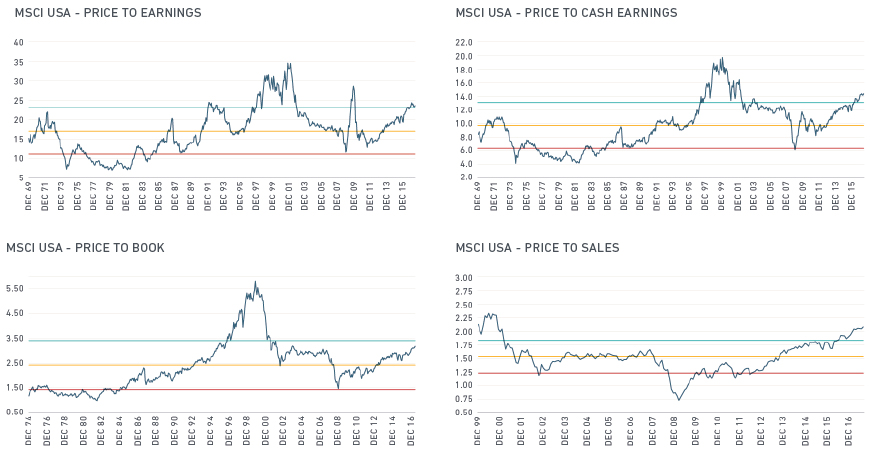Click y-axis value '0.75' on Price to Sales chart
This screenshot has height=454, width=870.
[463, 399]
